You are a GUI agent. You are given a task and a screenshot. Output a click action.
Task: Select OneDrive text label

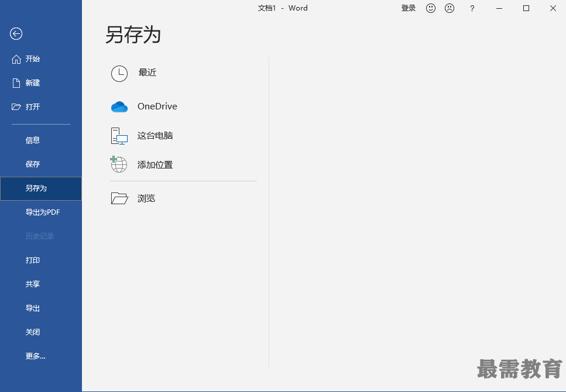(x=157, y=106)
